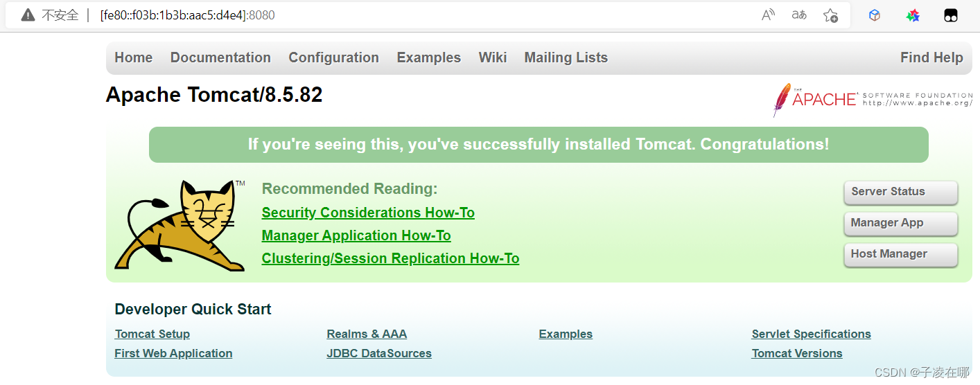Open the Realms & AAA link

coord(367,334)
